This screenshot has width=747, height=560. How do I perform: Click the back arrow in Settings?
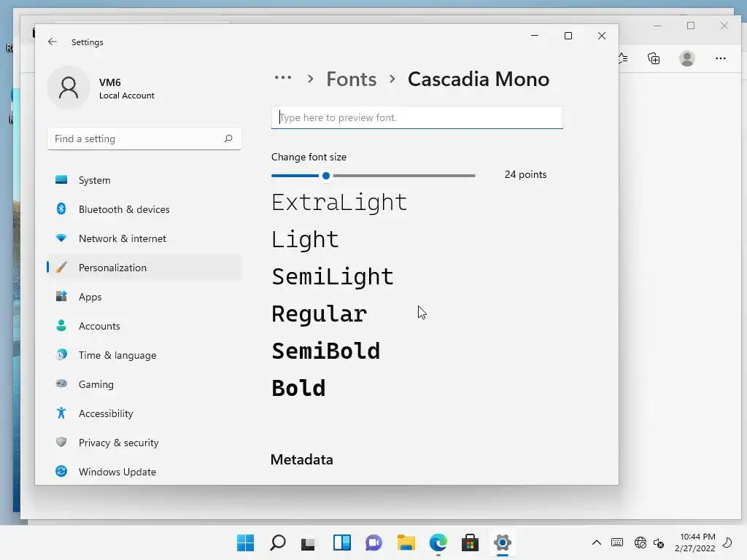53,42
